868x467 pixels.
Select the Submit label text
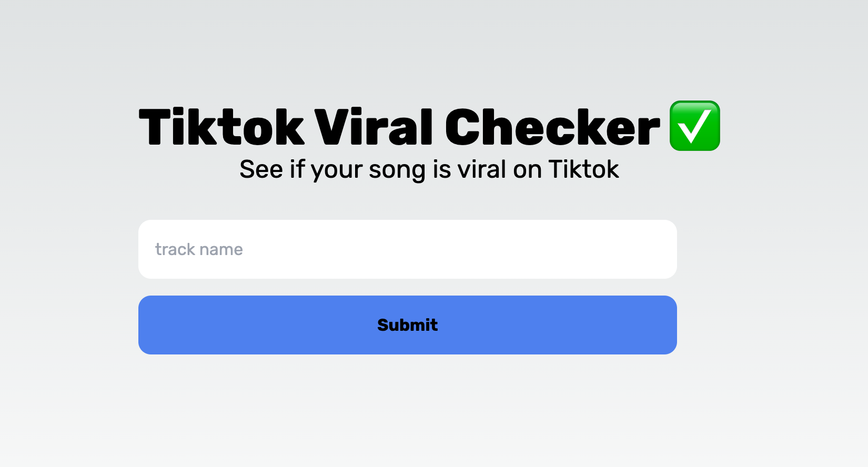pos(407,324)
